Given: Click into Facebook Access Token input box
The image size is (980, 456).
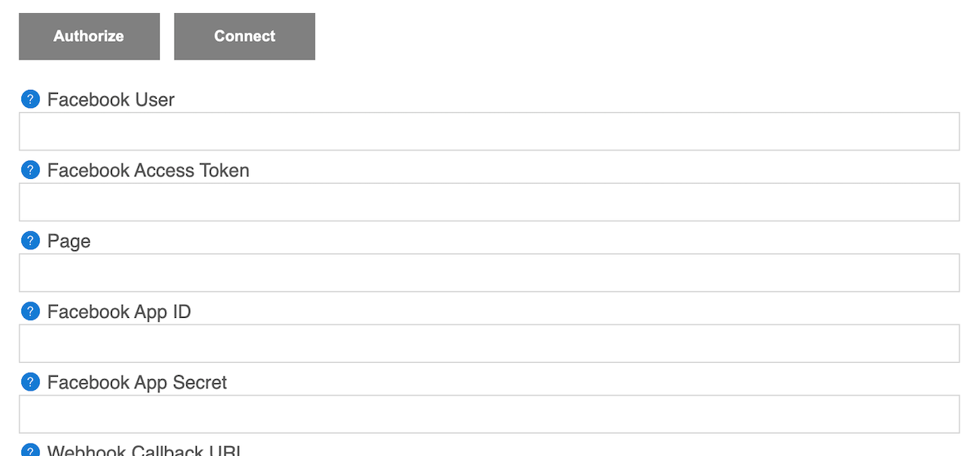Looking at the screenshot, I should pyautogui.click(x=488, y=202).
